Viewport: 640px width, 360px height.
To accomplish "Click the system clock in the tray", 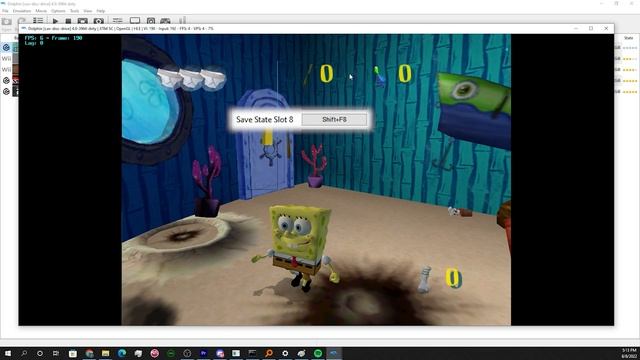I will [629, 353].
